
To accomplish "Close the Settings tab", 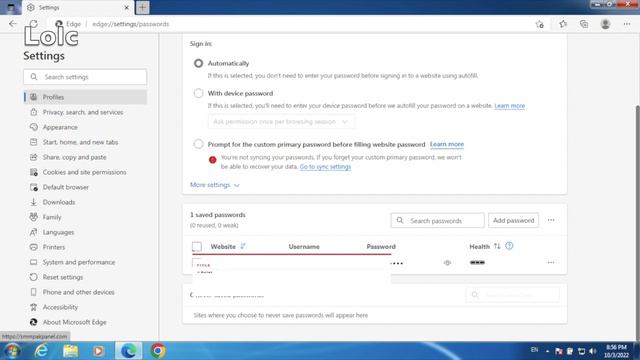I will click(x=127, y=7).
